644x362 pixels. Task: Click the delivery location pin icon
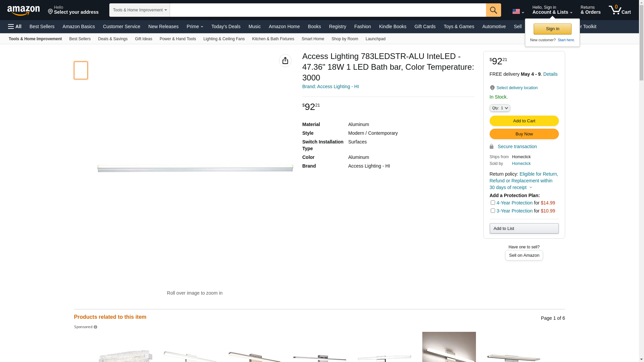[492, 88]
